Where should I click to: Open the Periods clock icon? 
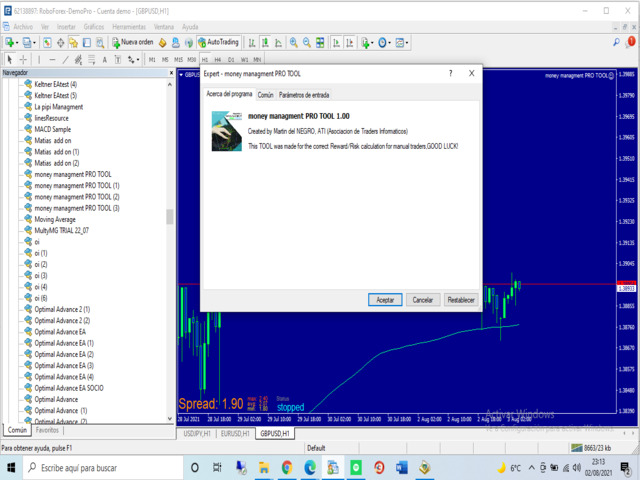click(382, 42)
